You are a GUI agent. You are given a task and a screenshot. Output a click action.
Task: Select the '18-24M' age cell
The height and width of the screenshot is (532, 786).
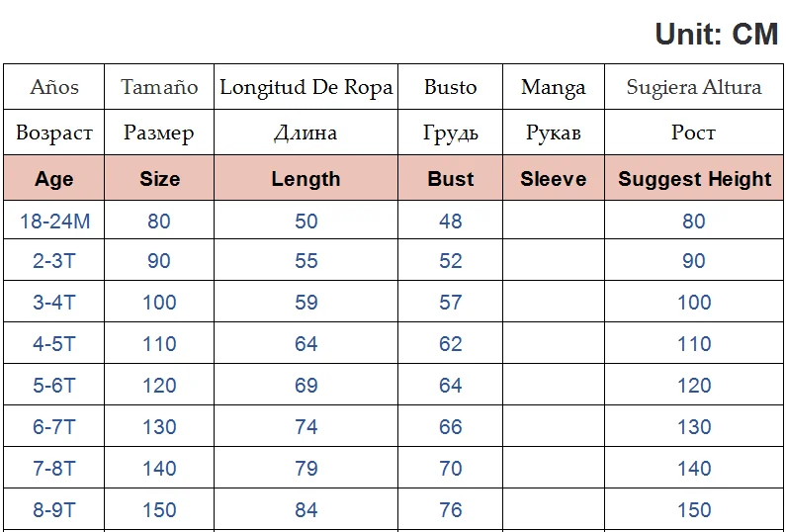[x=54, y=222]
